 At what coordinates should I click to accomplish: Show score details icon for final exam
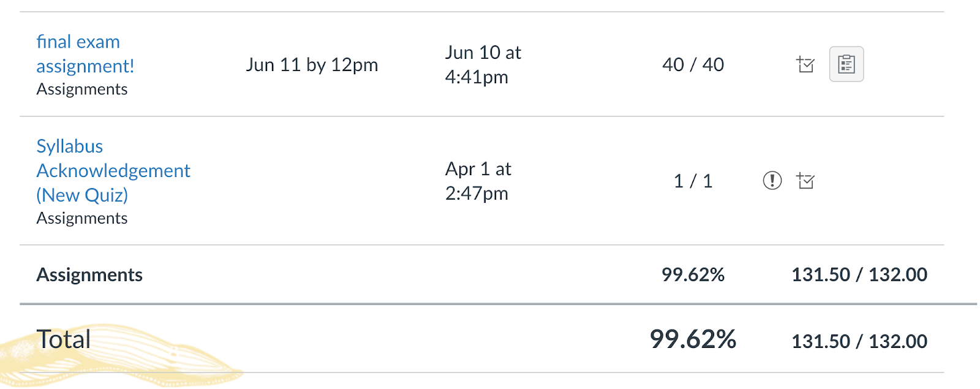[x=805, y=64]
